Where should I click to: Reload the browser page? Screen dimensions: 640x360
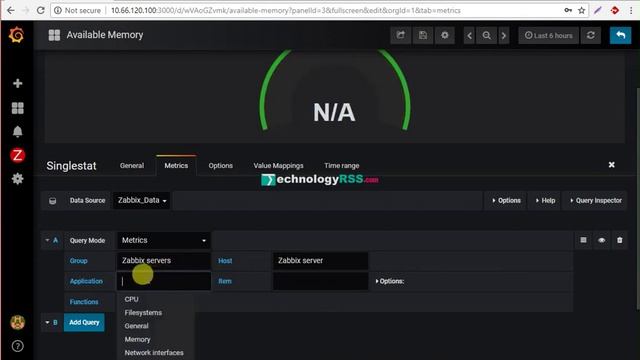pos(40,10)
